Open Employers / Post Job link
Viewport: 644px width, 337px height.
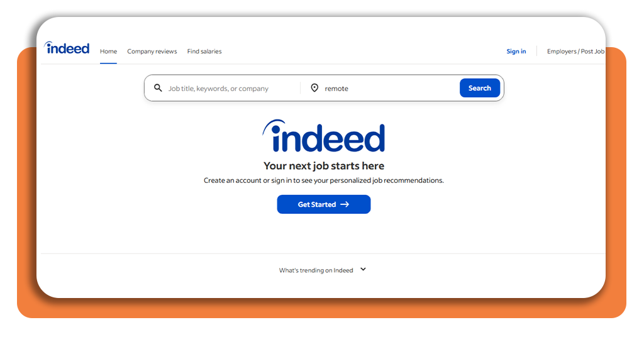[x=575, y=52]
